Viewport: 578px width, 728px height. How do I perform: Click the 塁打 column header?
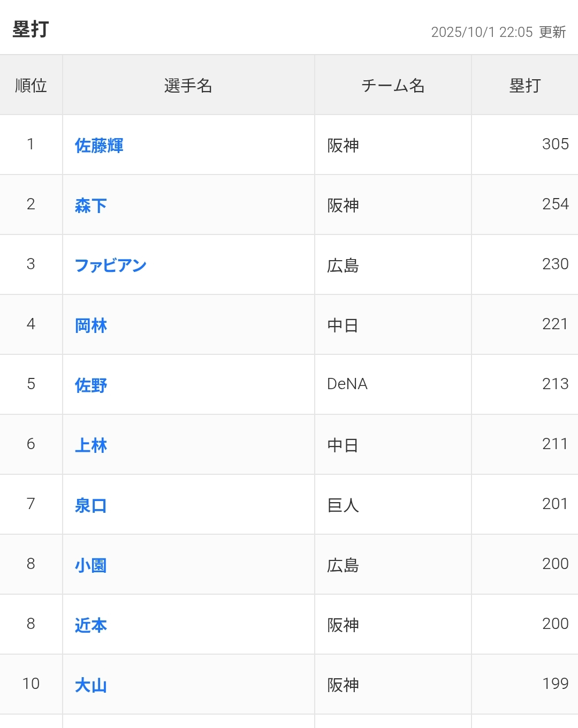pyautogui.click(x=524, y=86)
